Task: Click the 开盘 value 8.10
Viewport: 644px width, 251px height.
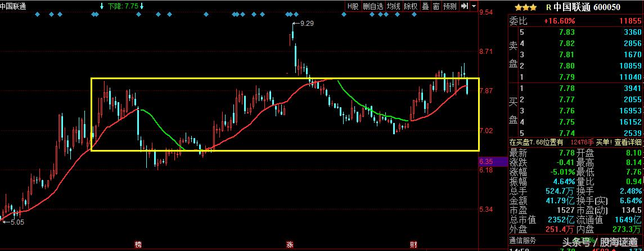Action: click(x=634, y=153)
